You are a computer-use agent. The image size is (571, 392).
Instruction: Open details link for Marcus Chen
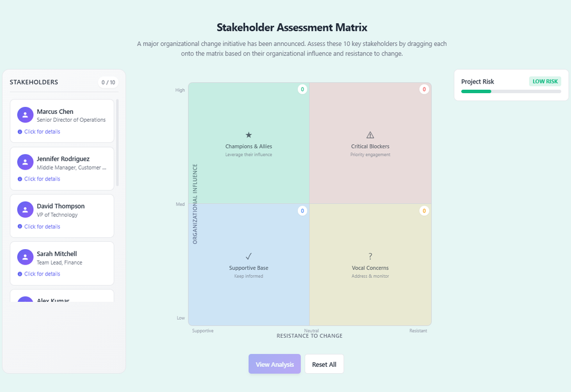pos(42,131)
